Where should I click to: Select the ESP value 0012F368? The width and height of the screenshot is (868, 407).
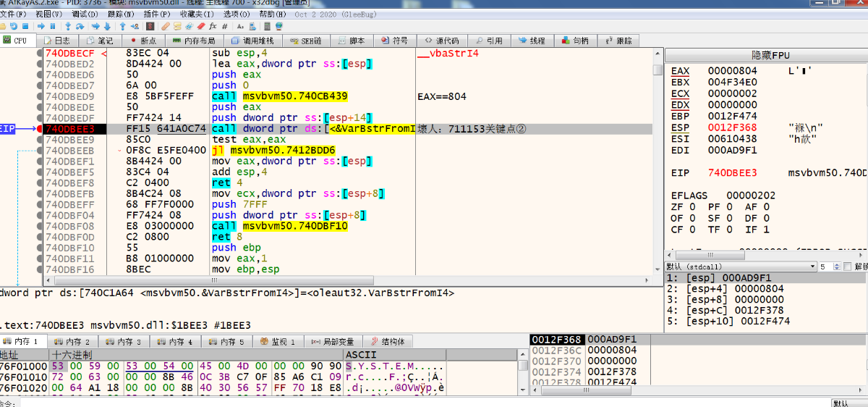tap(732, 128)
